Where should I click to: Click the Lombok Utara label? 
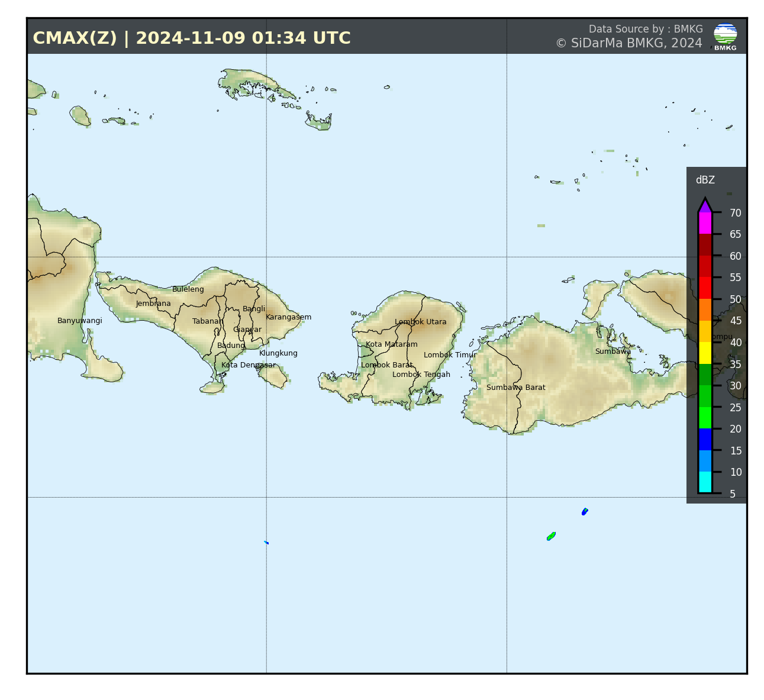tap(421, 322)
